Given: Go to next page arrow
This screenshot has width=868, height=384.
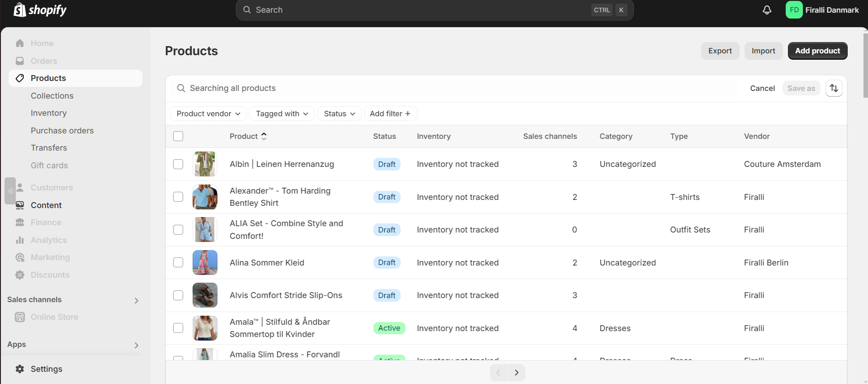Looking at the screenshot, I should (516, 373).
